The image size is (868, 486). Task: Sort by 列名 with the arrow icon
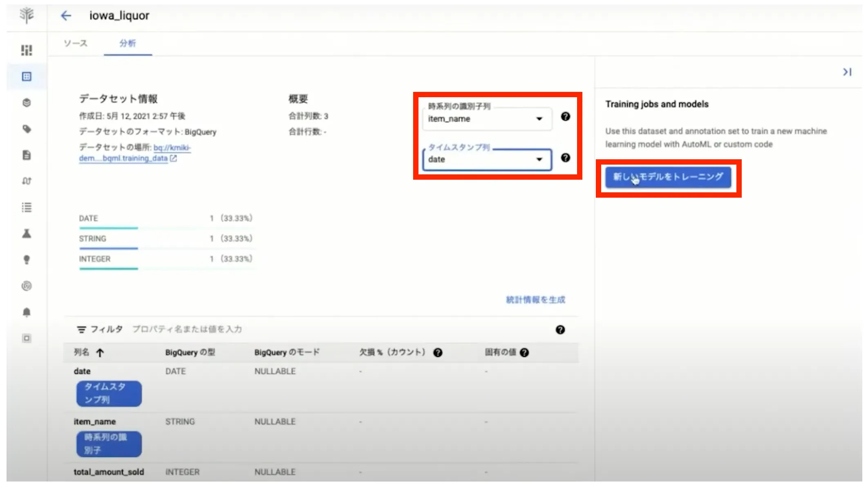click(x=100, y=352)
